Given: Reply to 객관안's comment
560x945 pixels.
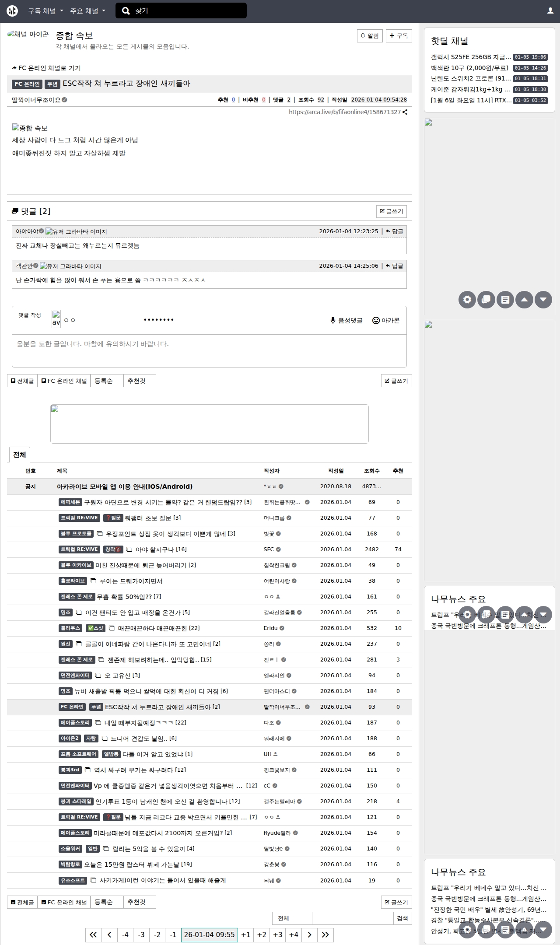Looking at the screenshot, I should 394,266.
